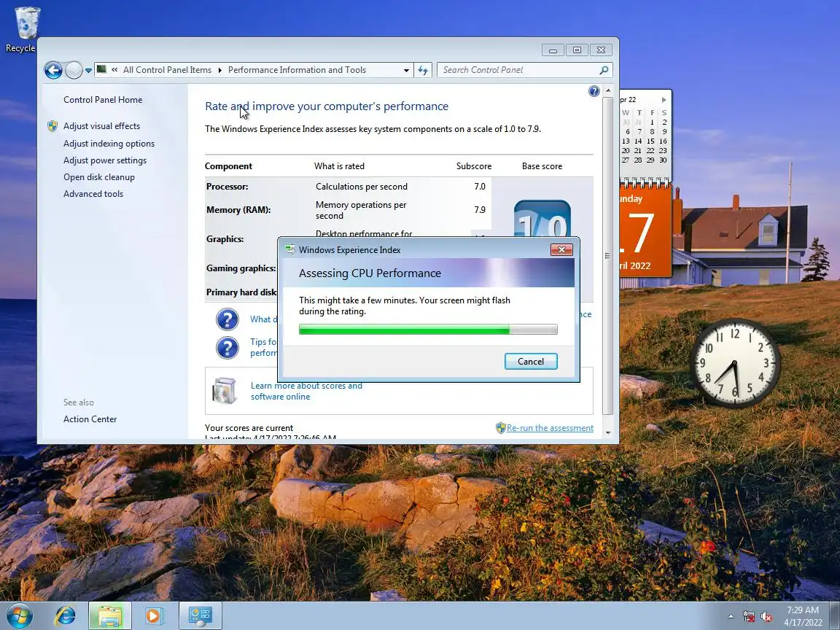This screenshot has width=840, height=630.
Task: Click the vertical scrollbar thumb
Action: pyautogui.click(x=607, y=255)
